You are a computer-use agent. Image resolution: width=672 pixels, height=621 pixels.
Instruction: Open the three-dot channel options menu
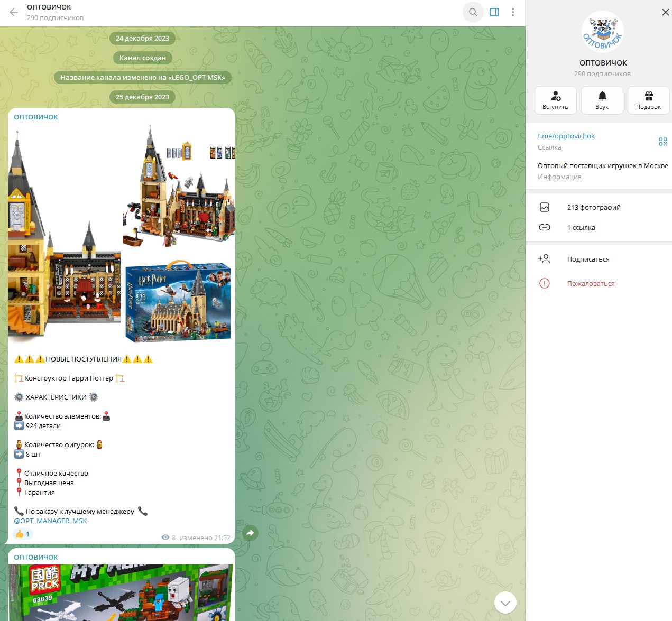click(513, 12)
